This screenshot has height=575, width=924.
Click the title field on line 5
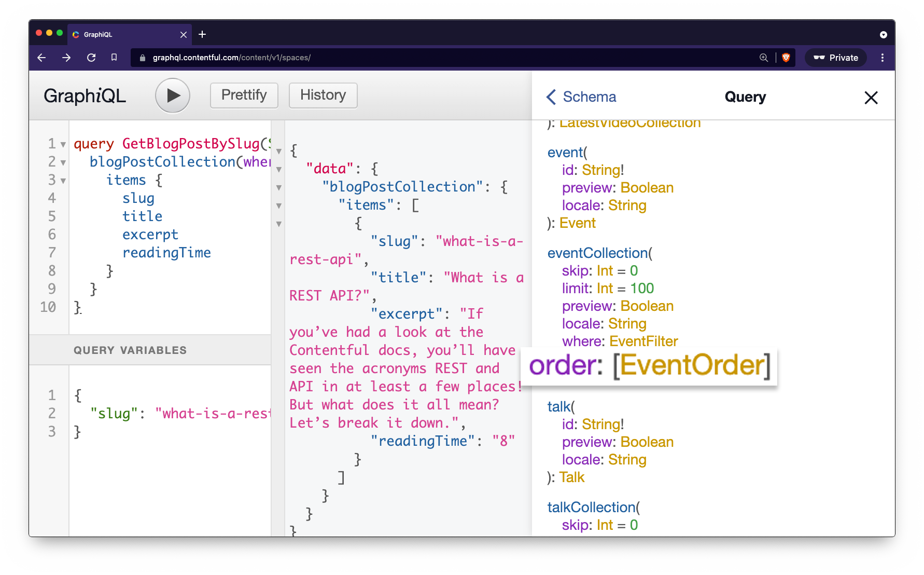point(143,216)
